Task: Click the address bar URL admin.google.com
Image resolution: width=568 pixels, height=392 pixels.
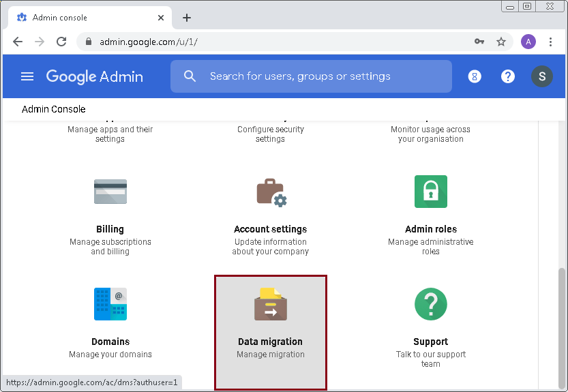Action: (x=149, y=42)
